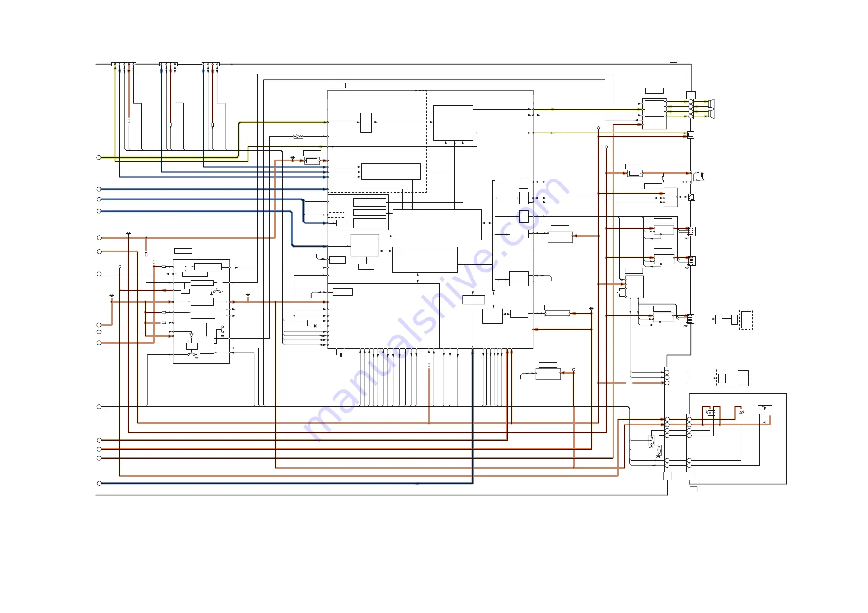
Task: Click the crystal symbol beside USB hub block
Action: [620, 292]
